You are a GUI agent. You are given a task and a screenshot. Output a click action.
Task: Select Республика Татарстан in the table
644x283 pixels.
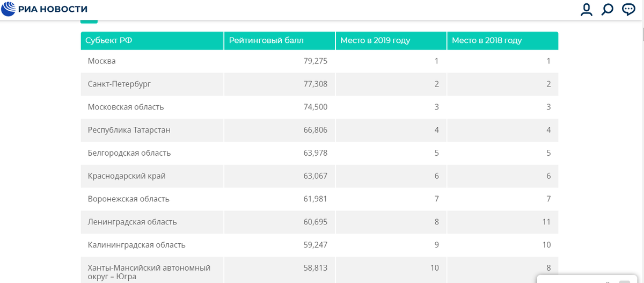(129, 130)
